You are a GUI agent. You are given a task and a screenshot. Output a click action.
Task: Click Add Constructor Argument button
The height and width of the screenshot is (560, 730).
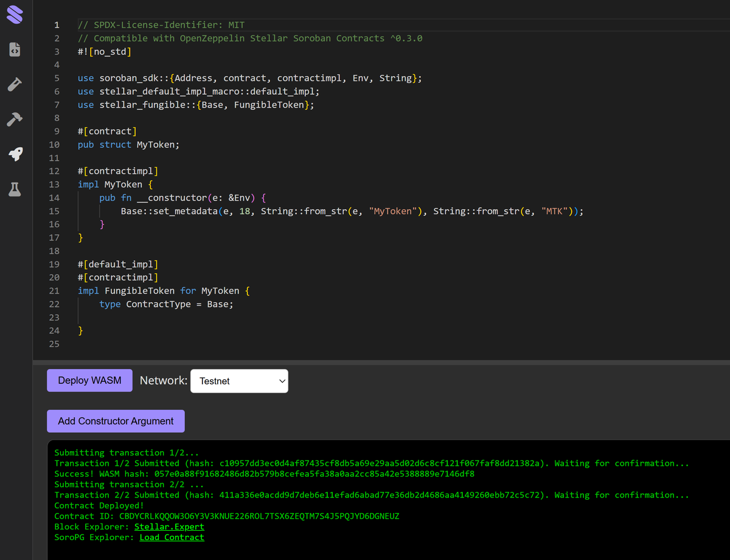(x=116, y=421)
